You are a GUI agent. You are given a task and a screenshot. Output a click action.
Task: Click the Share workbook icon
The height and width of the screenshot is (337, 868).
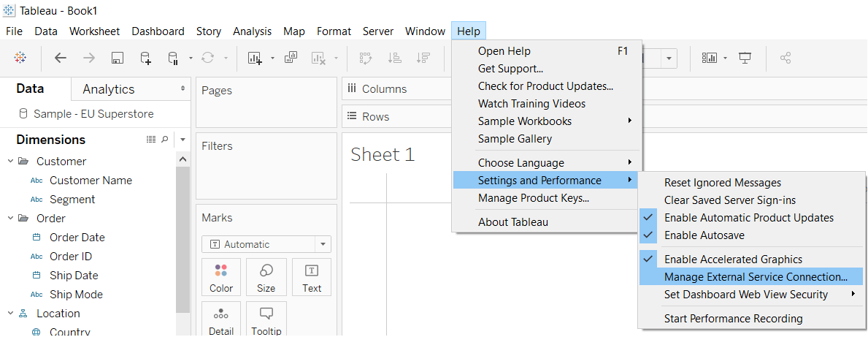(785, 58)
